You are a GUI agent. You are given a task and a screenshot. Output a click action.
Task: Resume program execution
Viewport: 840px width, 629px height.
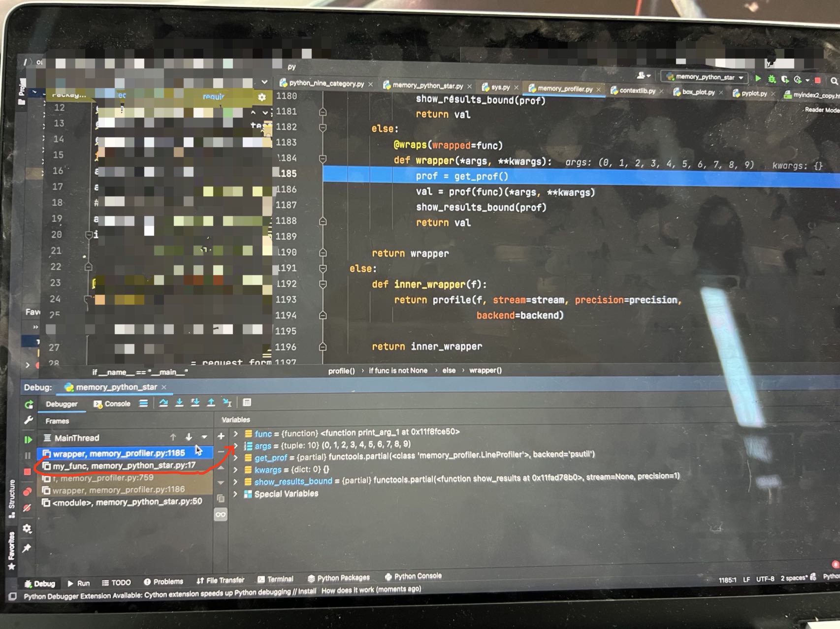click(28, 440)
